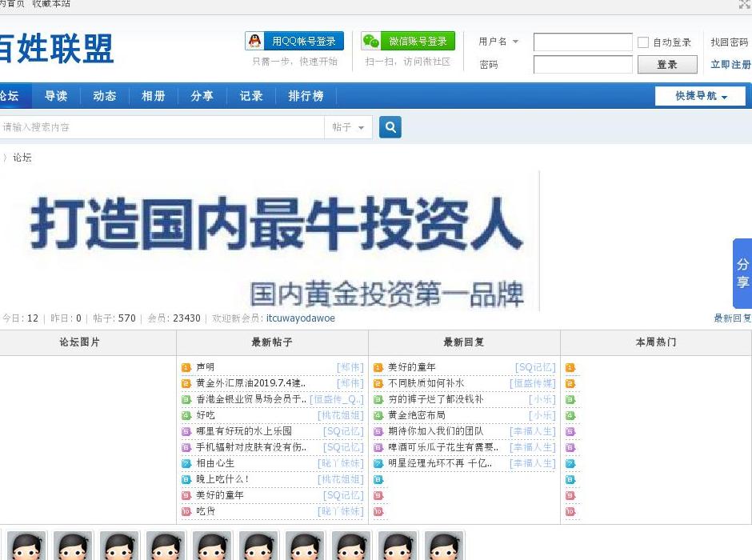Open reply 黄金绝密布局

pos(416,415)
